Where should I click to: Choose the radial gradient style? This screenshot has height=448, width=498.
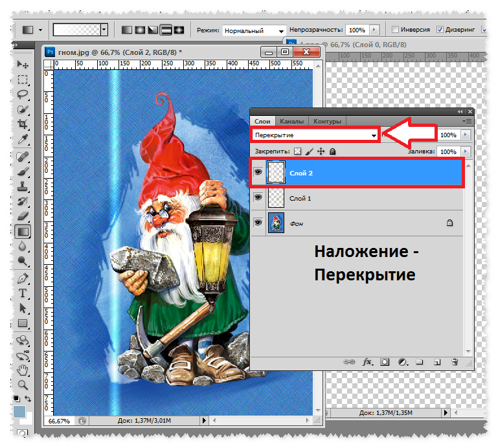pos(140,30)
